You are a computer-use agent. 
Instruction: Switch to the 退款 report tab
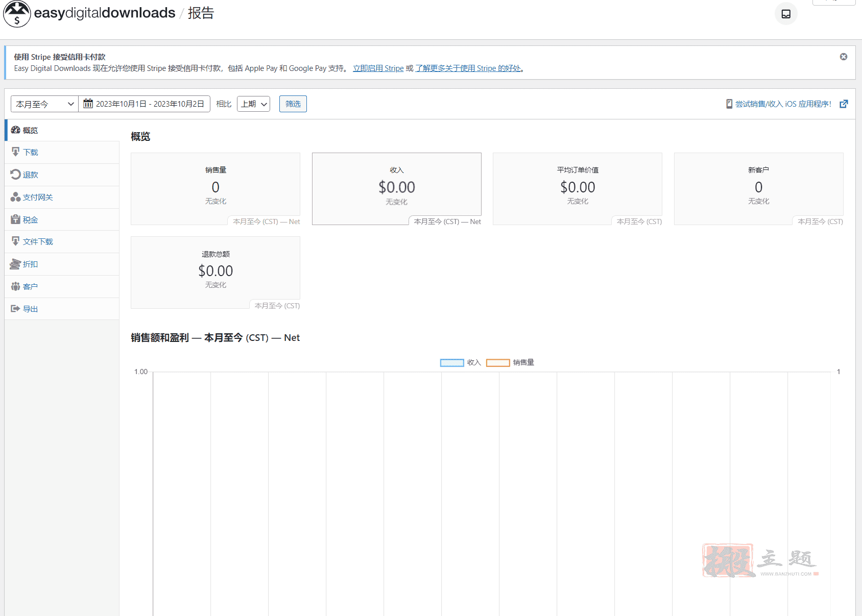(x=62, y=175)
